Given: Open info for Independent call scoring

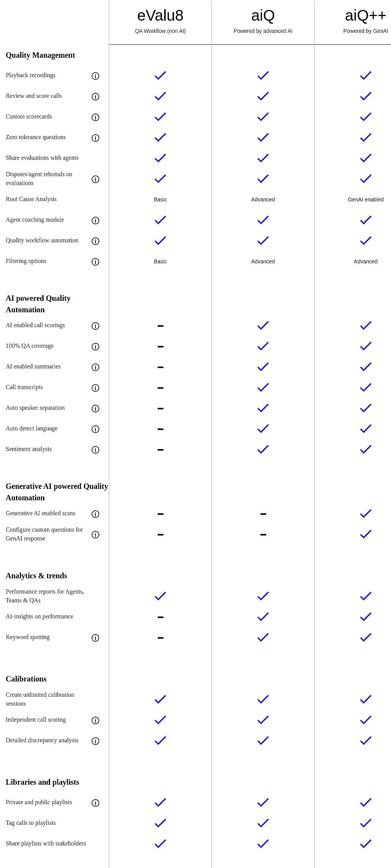Looking at the screenshot, I should pos(95,720).
